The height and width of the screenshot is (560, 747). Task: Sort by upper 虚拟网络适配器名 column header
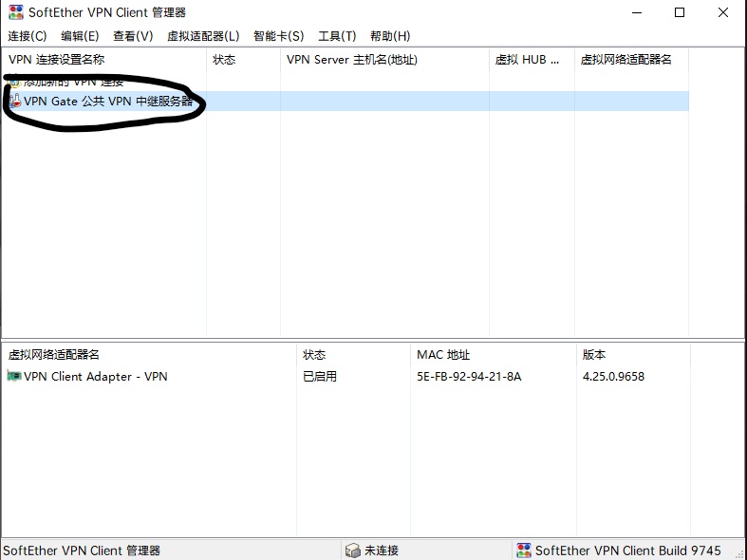(632, 60)
